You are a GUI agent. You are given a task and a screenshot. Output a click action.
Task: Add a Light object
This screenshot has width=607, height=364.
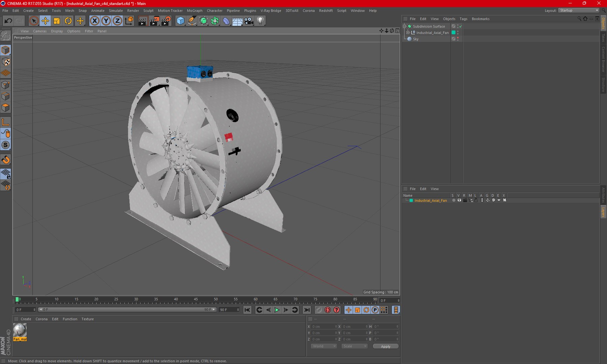tap(260, 21)
